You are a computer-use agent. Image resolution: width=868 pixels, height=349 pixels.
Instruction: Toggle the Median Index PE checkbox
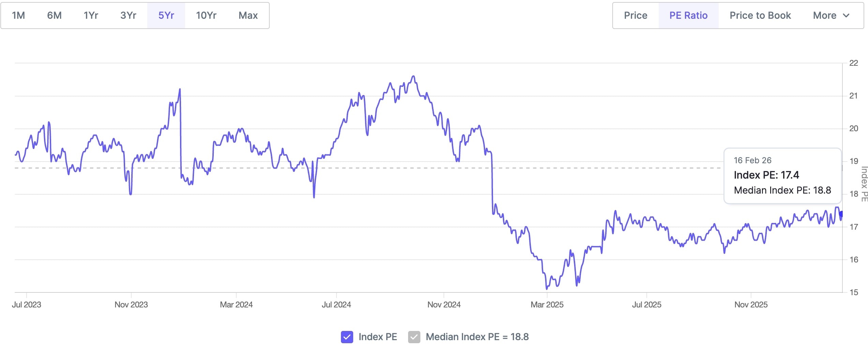pyautogui.click(x=414, y=337)
